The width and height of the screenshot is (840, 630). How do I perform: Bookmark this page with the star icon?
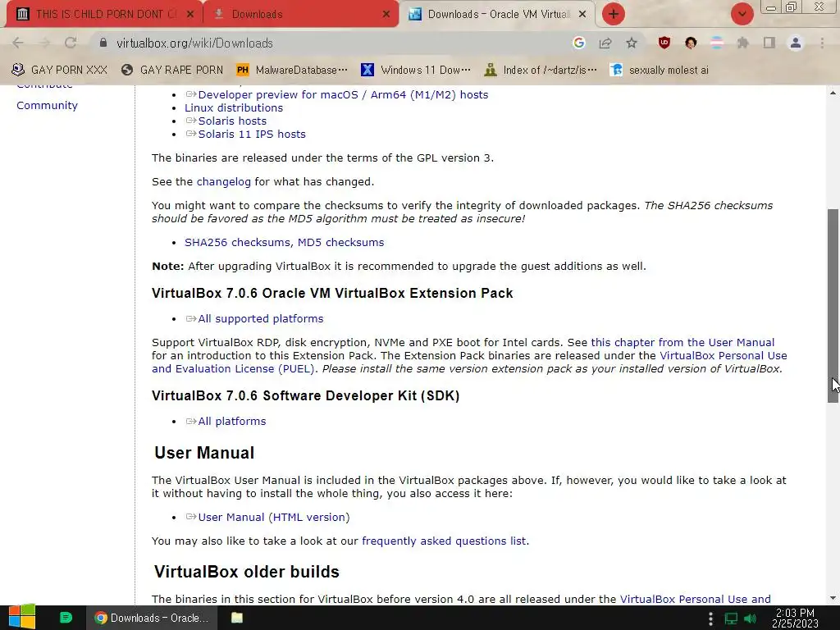click(632, 43)
